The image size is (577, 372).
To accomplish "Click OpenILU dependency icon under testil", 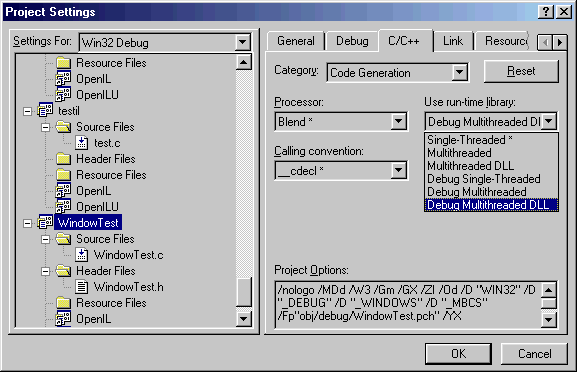I will 63,206.
